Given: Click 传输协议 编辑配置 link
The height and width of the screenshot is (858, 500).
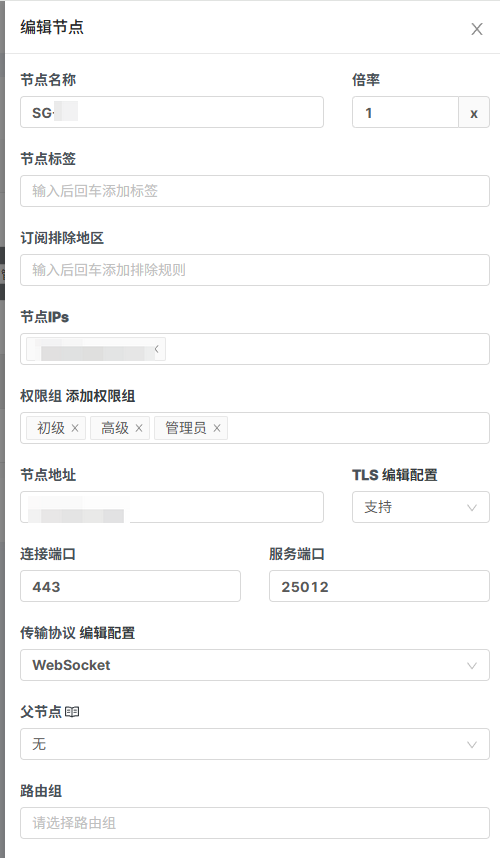Looking at the screenshot, I should pyautogui.click(x=107, y=633).
